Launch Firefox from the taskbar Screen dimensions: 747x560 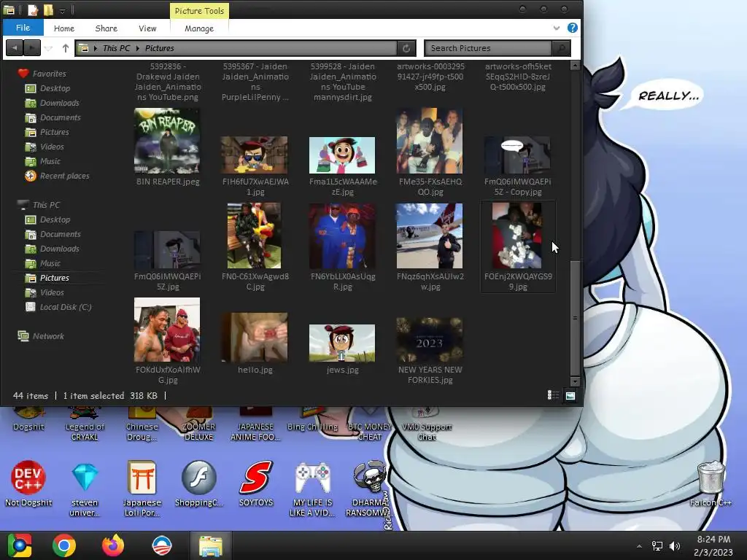113,545
